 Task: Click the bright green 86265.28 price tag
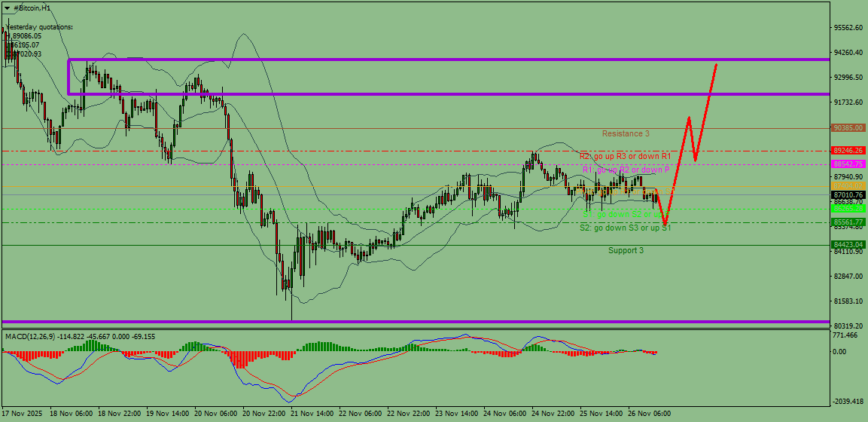point(848,209)
